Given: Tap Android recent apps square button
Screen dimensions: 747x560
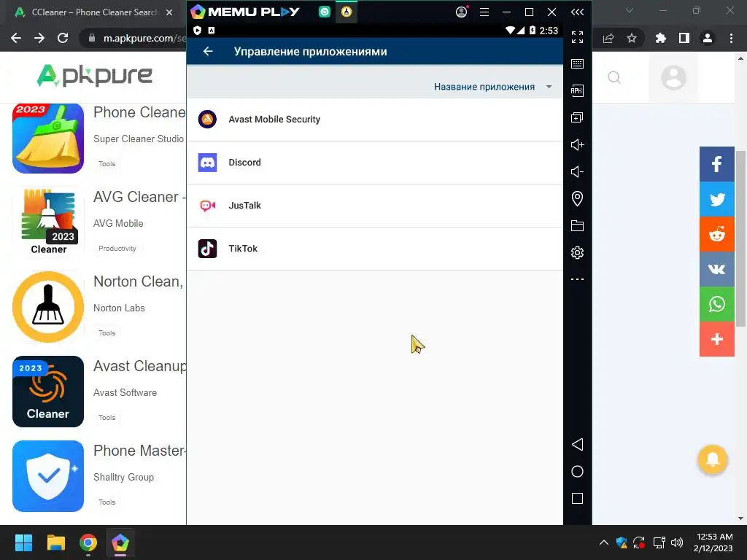Looking at the screenshot, I should (x=578, y=499).
